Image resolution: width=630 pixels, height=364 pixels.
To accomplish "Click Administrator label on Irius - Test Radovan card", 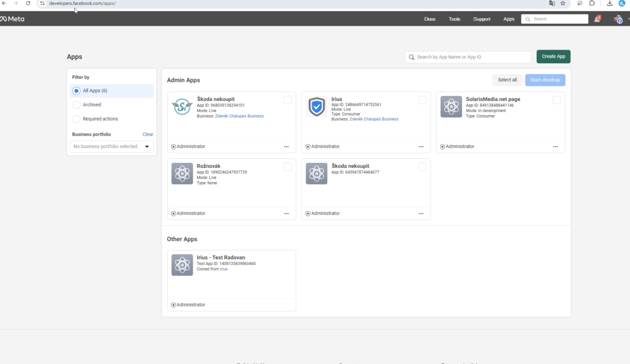I will [x=191, y=305].
